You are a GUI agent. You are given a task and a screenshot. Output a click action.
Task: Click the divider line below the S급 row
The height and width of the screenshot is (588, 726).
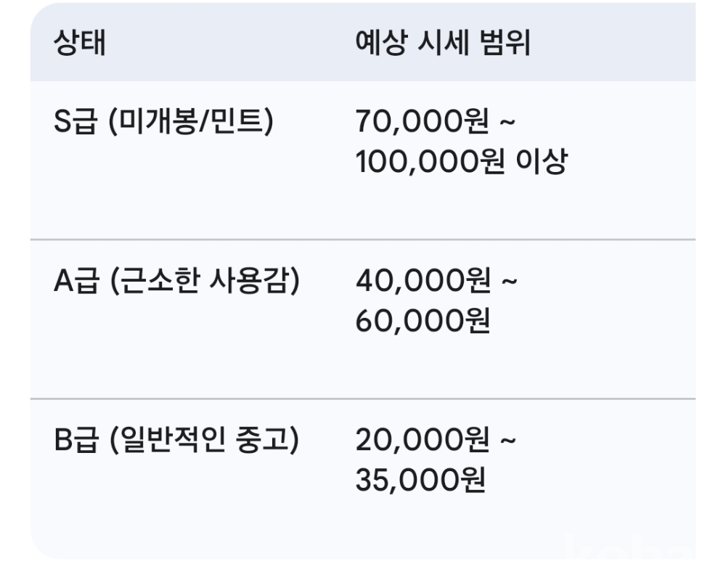pyautogui.click(x=363, y=239)
